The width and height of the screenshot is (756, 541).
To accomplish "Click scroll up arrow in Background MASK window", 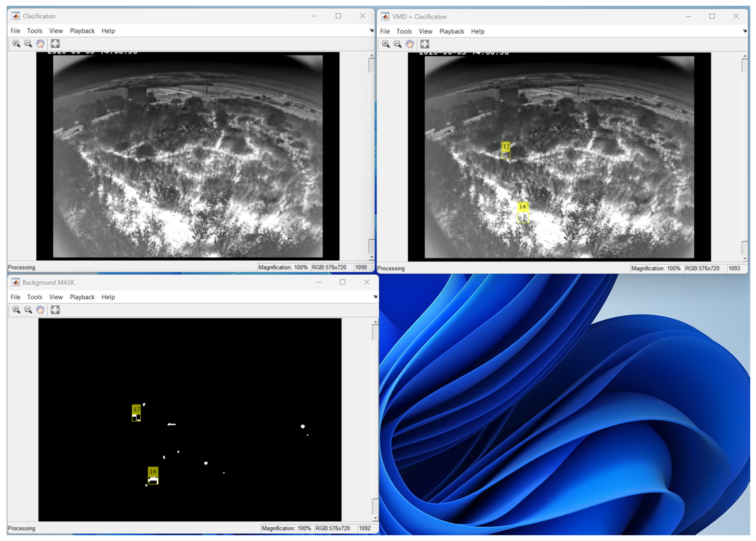I will pos(375,322).
